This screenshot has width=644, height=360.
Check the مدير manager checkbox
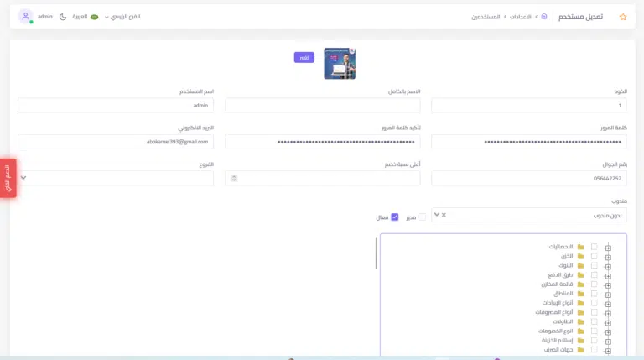point(423,217)
